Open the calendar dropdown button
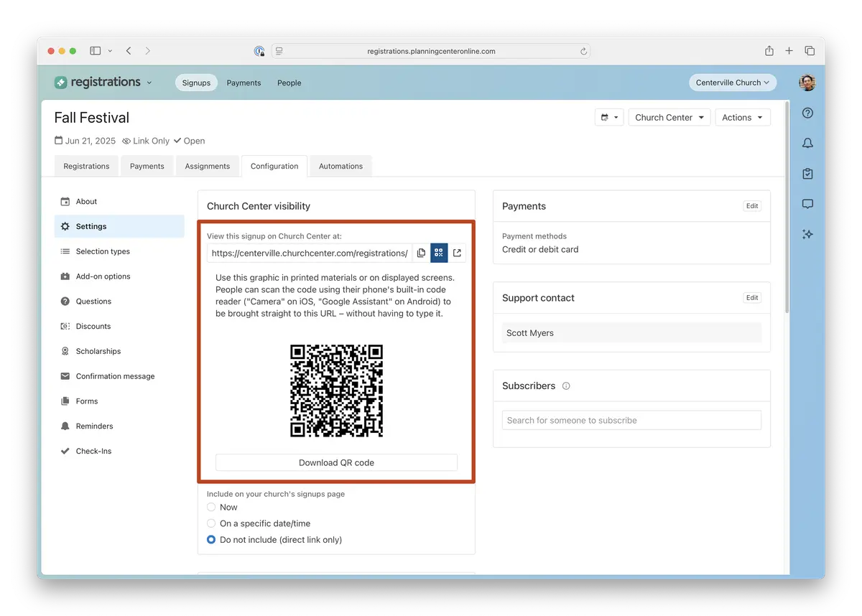The width and height of the screenshot is (862, 616). pos(609,118)
